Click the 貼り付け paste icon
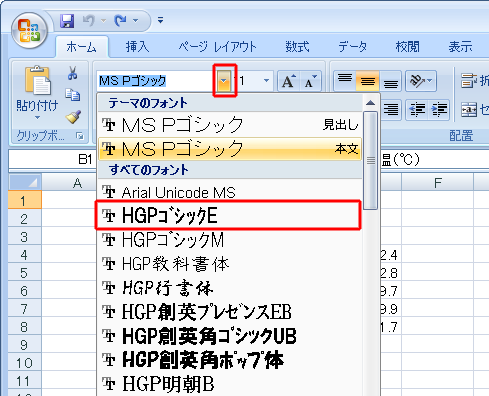This screenshot has width=489, height=396. pos(37,81)
